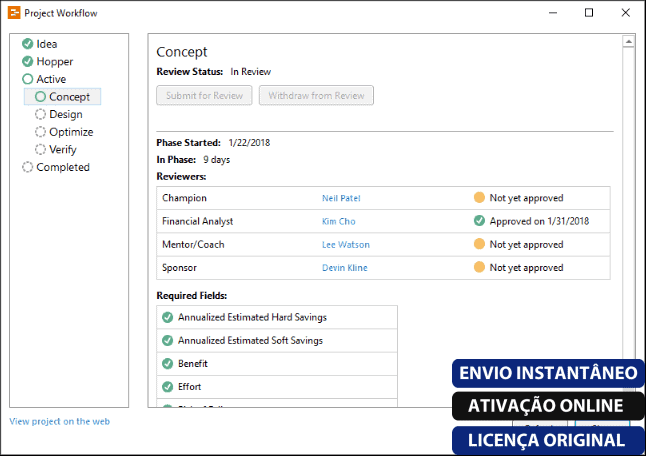Screen dimensions: 646x456
Task: Click the '9 days' in-phase value
Action: 216,160
